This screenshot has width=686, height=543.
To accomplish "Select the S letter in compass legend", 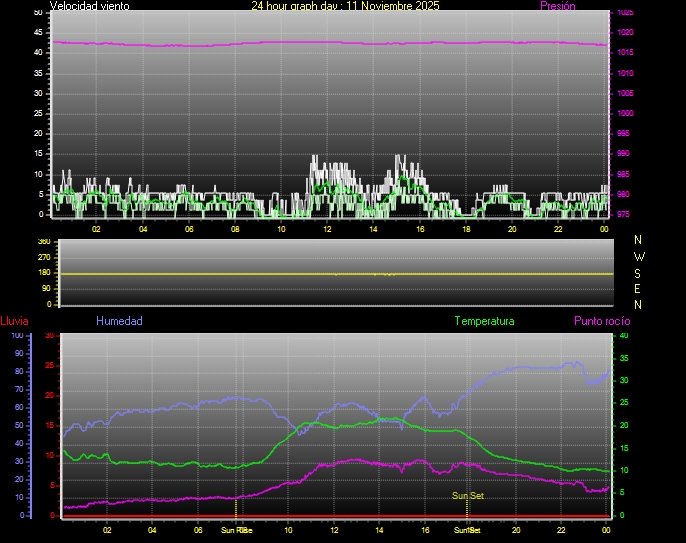I will (639, 272).
